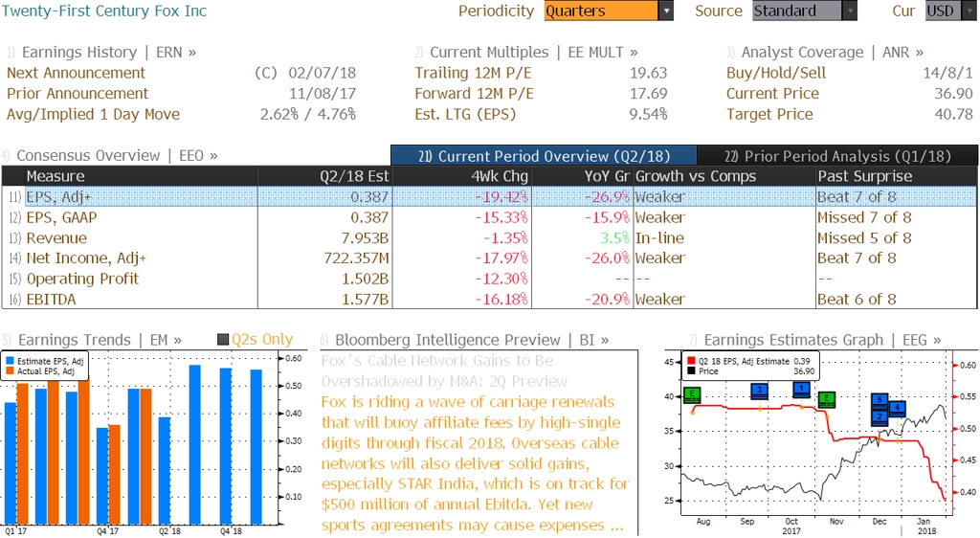Click Revenue estimate value 7.953B

coord(365,238)
